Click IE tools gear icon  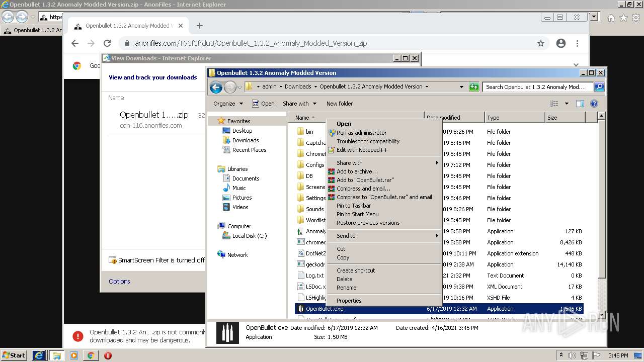636,18
